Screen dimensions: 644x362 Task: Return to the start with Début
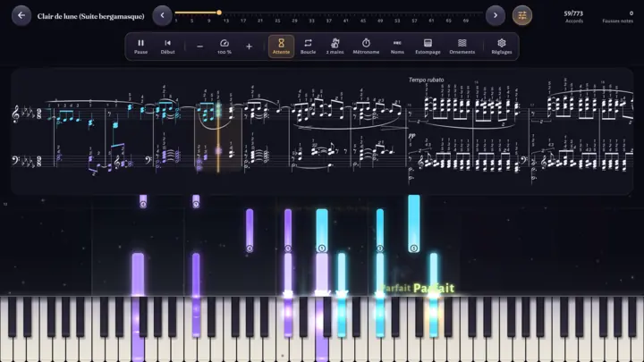[167, 46]
